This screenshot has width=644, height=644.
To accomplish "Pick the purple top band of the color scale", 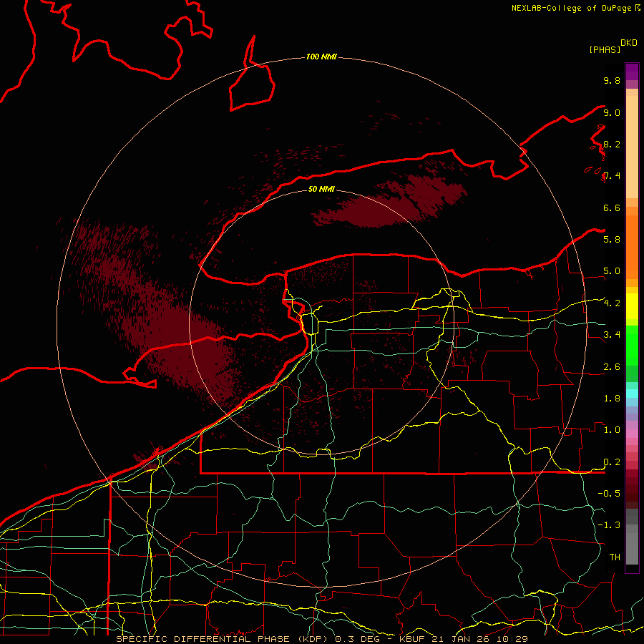I will point(632,72).
